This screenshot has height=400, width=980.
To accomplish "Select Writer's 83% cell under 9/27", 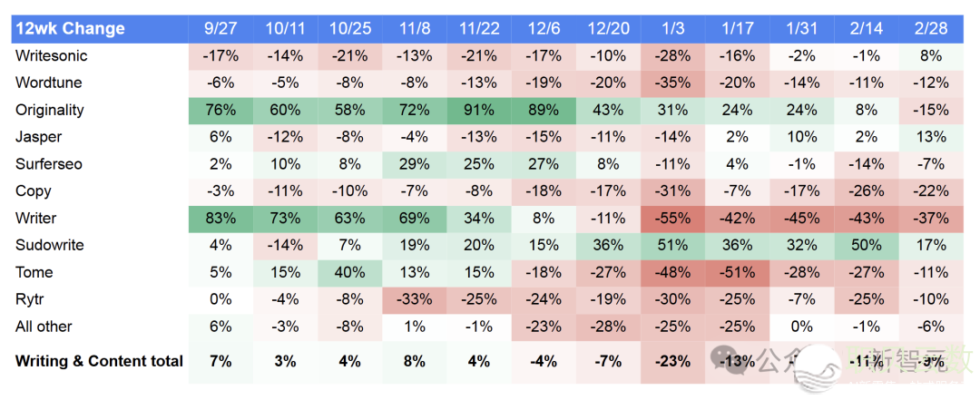I will 221,219.
